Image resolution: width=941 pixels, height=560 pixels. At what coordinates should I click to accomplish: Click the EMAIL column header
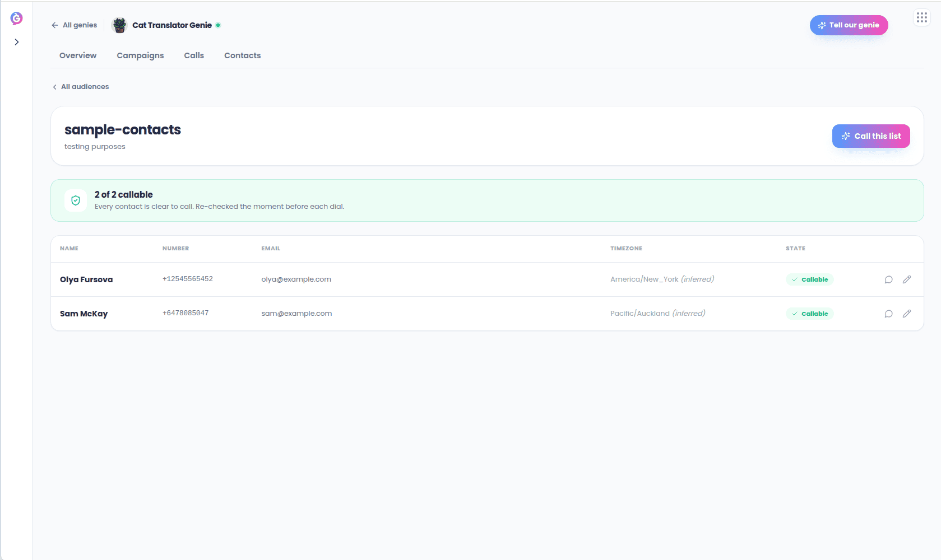coord(271,249)
